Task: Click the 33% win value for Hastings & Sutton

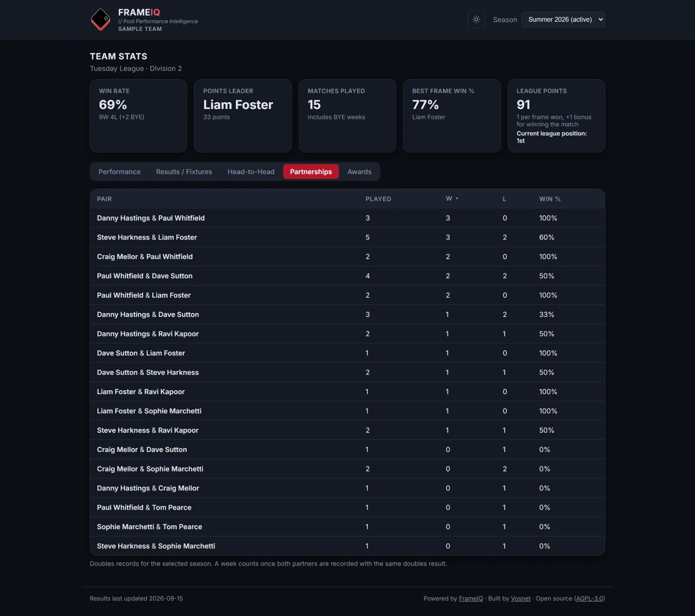Action: pyautogui.click(x=546, y=314)
